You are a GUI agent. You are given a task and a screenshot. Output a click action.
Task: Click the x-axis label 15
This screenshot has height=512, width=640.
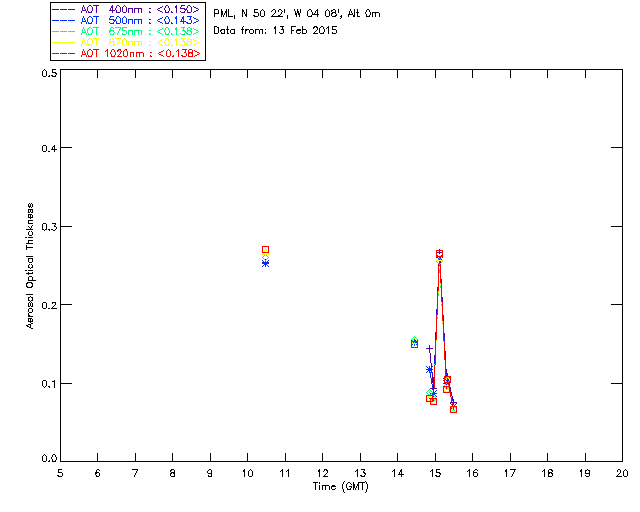tap(435, 473)
